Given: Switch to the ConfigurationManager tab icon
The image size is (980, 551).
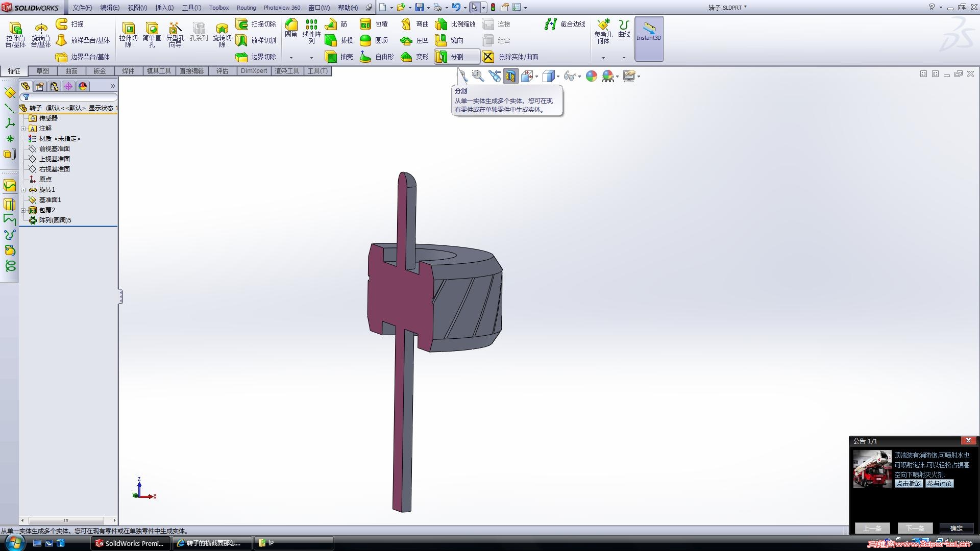Looking at the screenshot, I should click(x=54, y=86).
